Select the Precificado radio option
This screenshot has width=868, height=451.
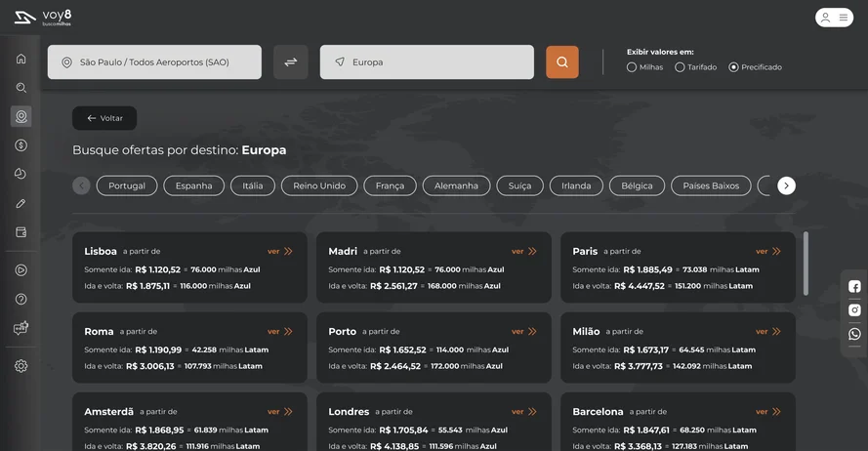tap(733, 67)
